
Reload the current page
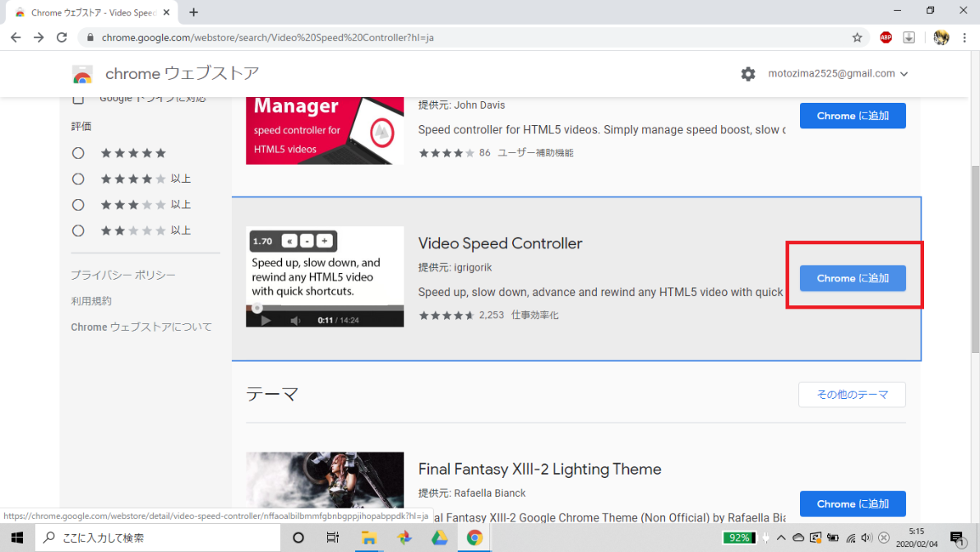pos(61,38)
